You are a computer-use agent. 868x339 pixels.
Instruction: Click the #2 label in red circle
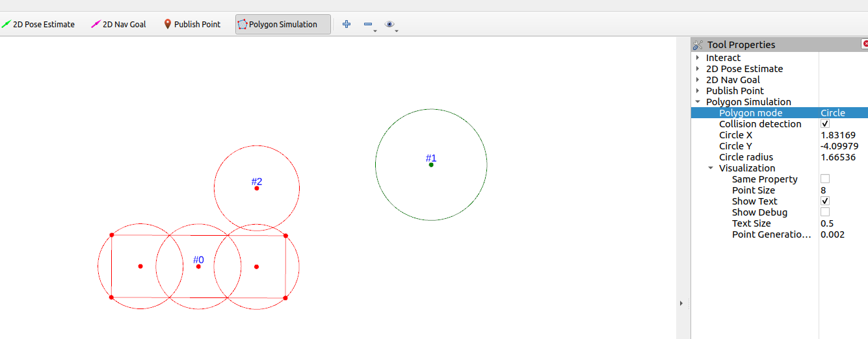coord(257,182)
